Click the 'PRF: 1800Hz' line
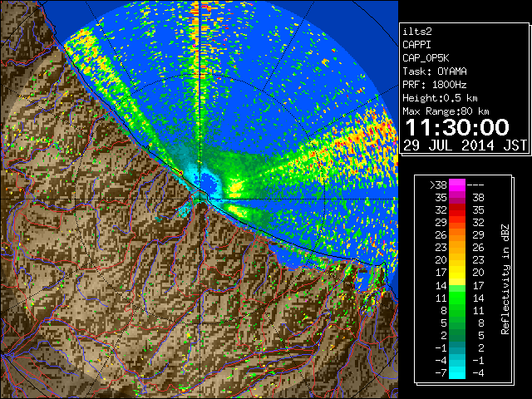 tap(435, 85)
